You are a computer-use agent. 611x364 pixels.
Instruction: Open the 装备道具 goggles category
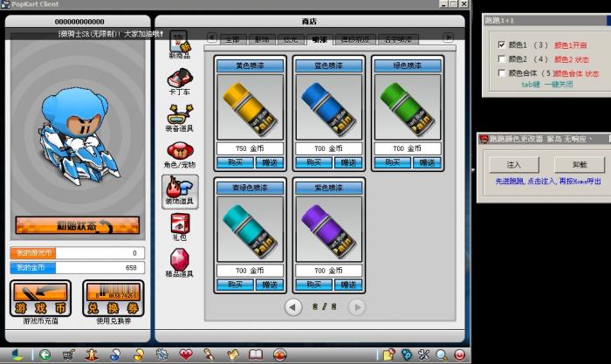[x=179, y=118]
